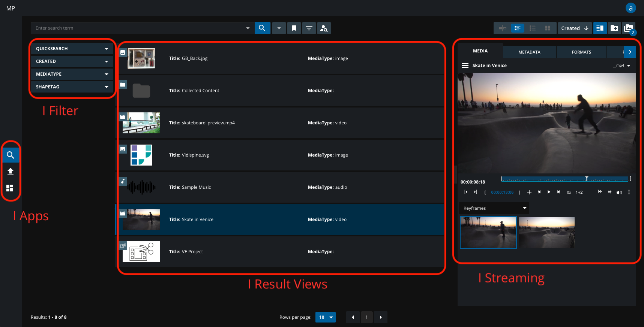Screen dimensions: 644x327
Task: Switch to the FORMATS tab
Action: pos(581,52)
